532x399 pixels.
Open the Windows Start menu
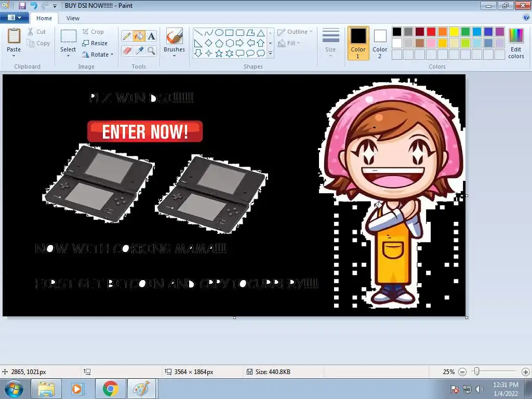[x=14, y=389]
